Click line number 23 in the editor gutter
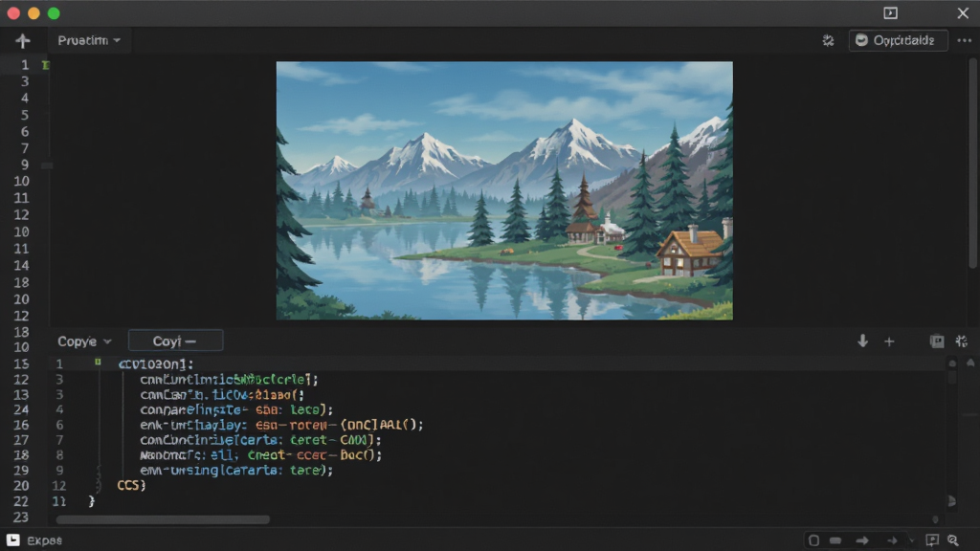980x551 pixels. coord(21,518)
